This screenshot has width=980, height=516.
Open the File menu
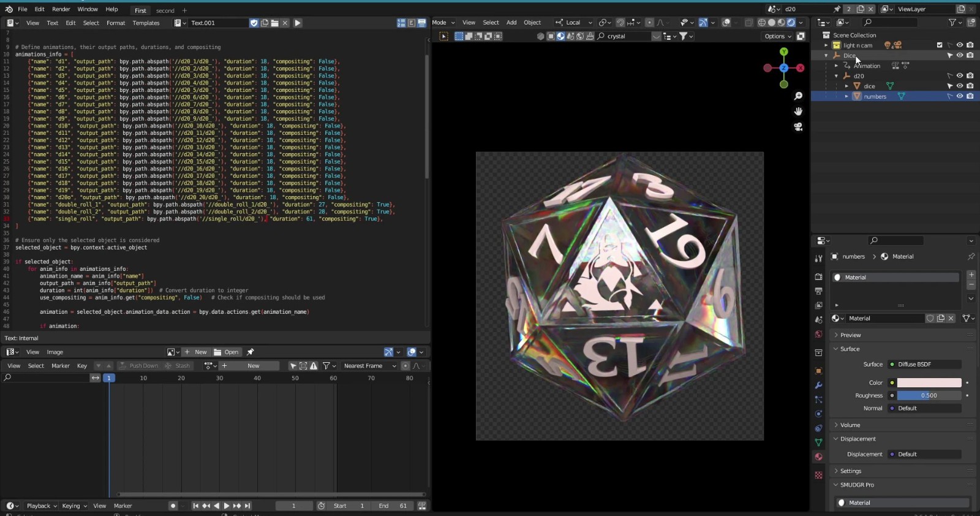(x=22, y=9)
